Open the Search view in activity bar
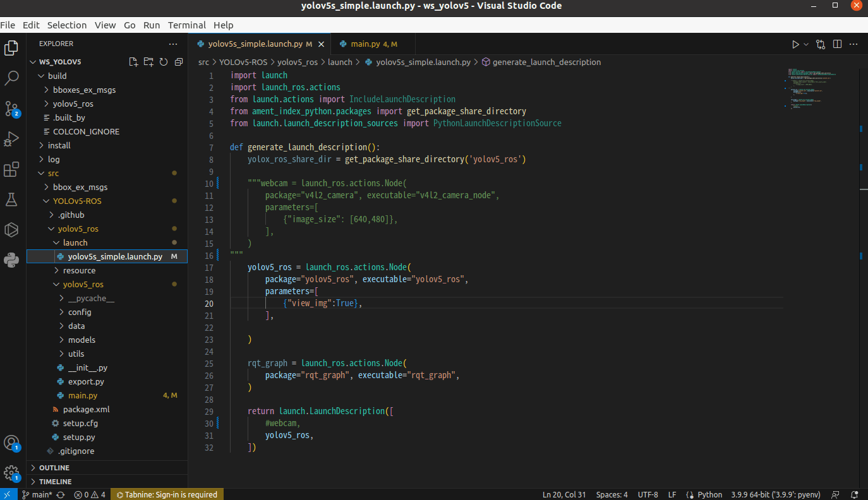Image resolution: width=868 pixels, height=500 pixels. pyautogui.click(x=11, y=78)
